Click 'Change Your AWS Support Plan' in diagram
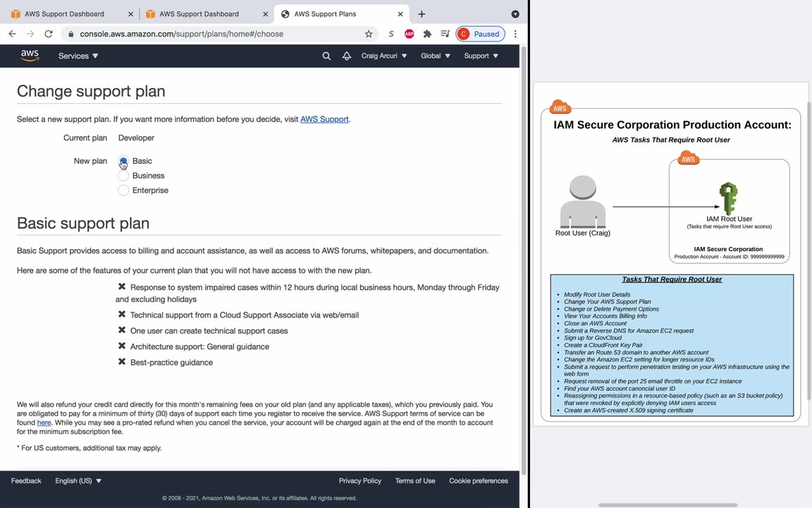The image size is (812, 508). 608,302
